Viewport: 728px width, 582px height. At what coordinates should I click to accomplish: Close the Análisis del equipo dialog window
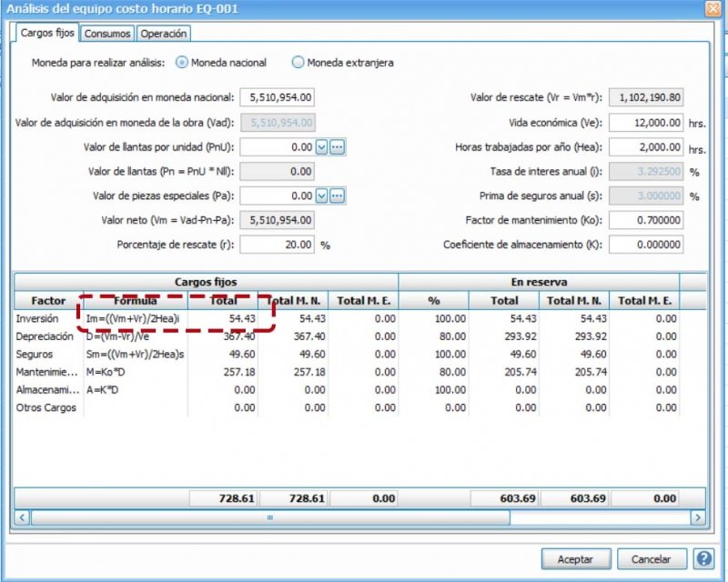pos(713,8)
